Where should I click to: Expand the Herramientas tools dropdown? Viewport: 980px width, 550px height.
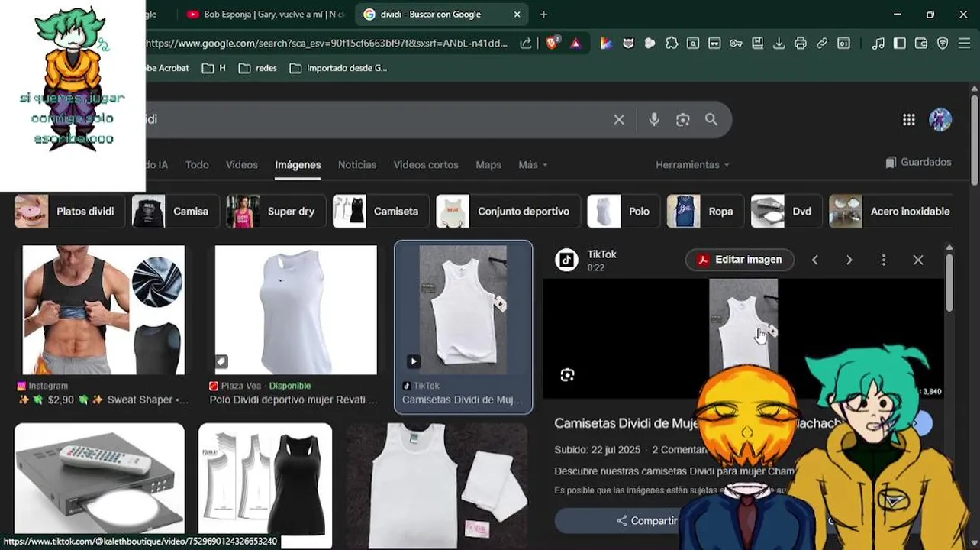point(692,165)
